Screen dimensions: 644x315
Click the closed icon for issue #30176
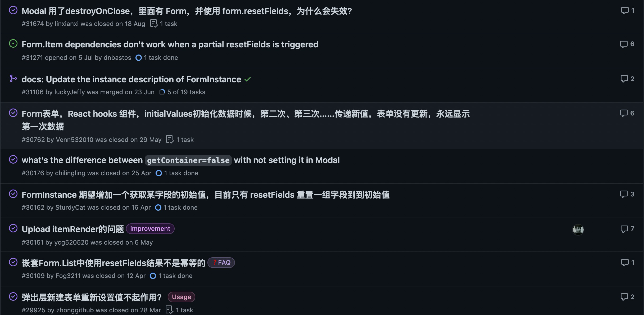pos(13,159)
